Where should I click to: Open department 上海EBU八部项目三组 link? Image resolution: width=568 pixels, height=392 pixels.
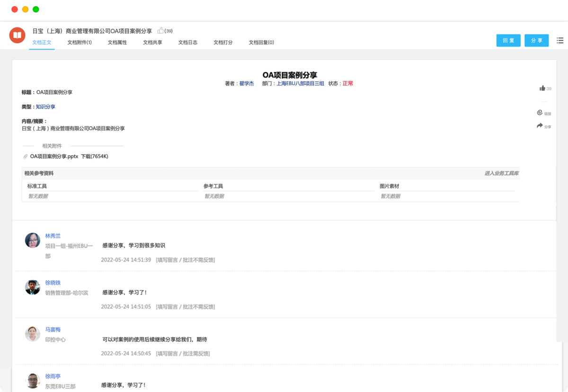(300, 83)
